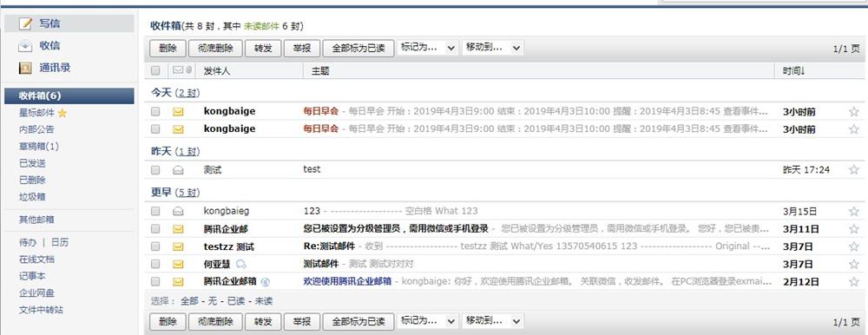Check the first kongbaige 每日早会 email
The width and height of the screenshot is (868, 335).
coord(155,111)
